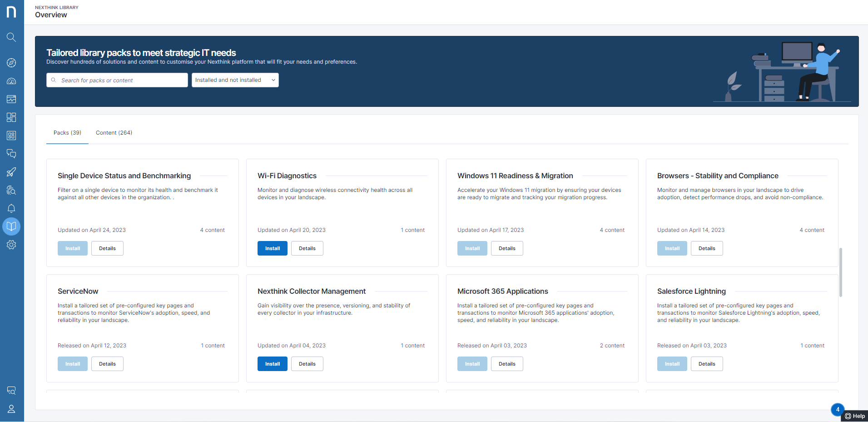This screenshot has height=422, width=868.
Task: Open the user profile icon at sidebar bottom
Action: 11,409
